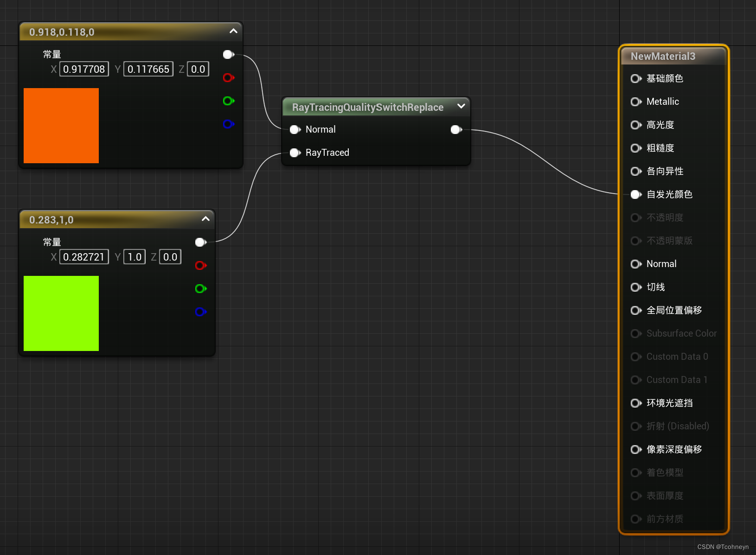
Task: Click the white RGB output pin of the 0.918,0.118,0 node
Action: pos(229,55)
